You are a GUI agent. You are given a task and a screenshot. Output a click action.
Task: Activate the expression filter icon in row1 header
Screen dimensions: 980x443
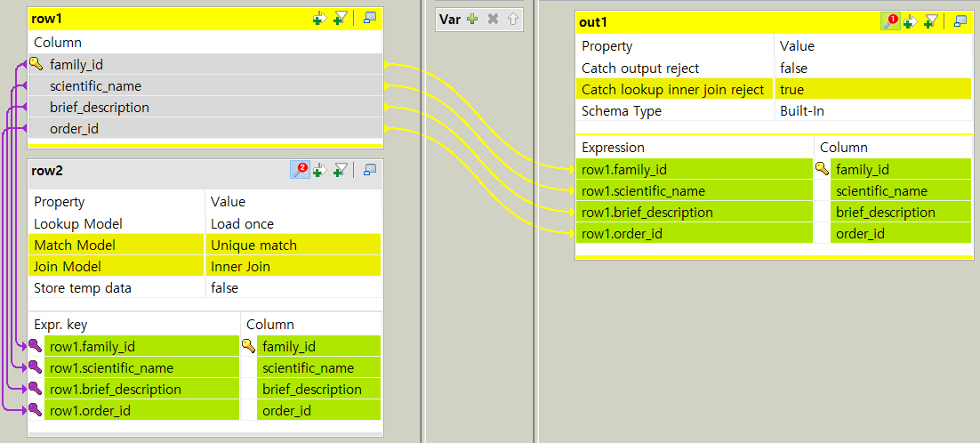point(340,18)
